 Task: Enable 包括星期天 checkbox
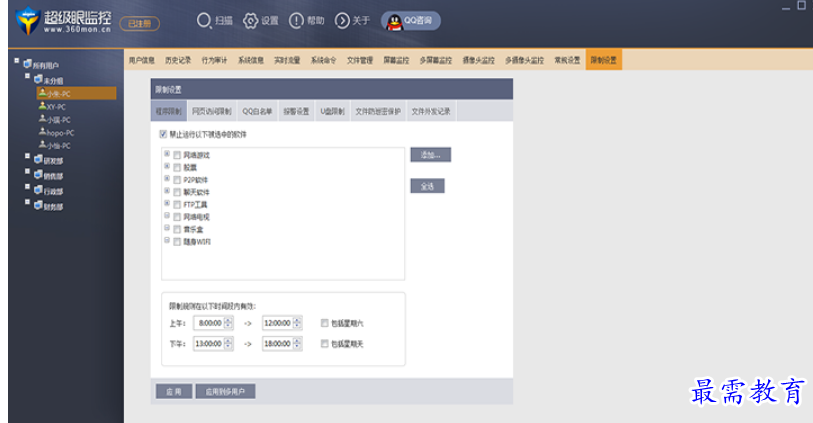coord(325,344)
